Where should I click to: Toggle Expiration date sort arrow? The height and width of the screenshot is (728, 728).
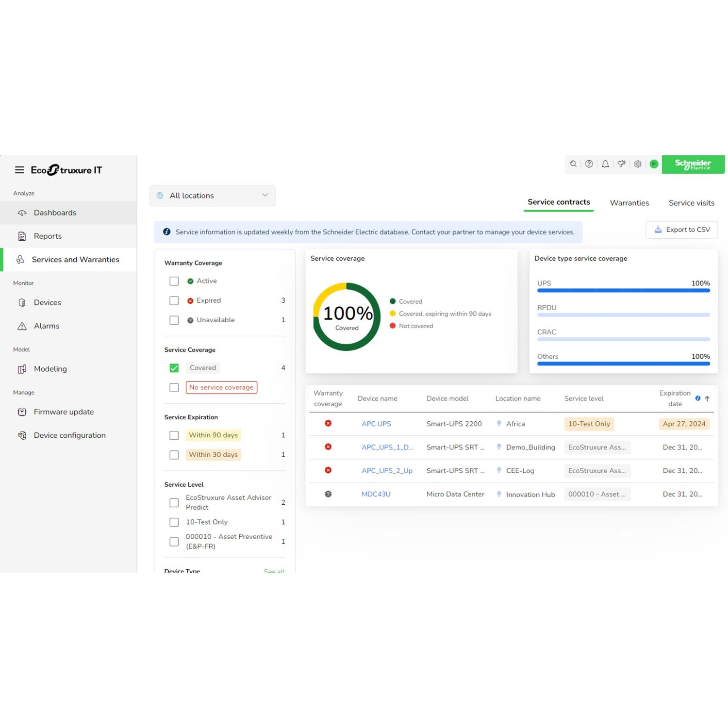click(707, 398)
